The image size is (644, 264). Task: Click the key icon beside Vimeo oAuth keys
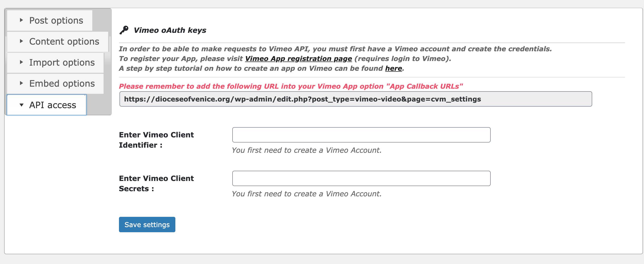tap(124, 30)
